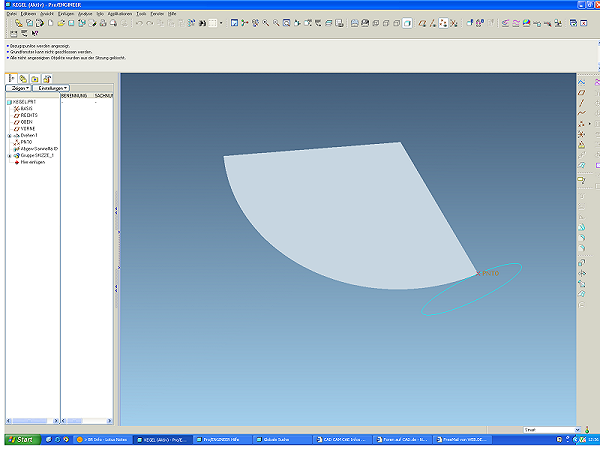Viewport: 600px width, 450px height.
Task: Switch to Pro/ENGINEER Hilfe taskbar window
Action: (x=222, y=440)
